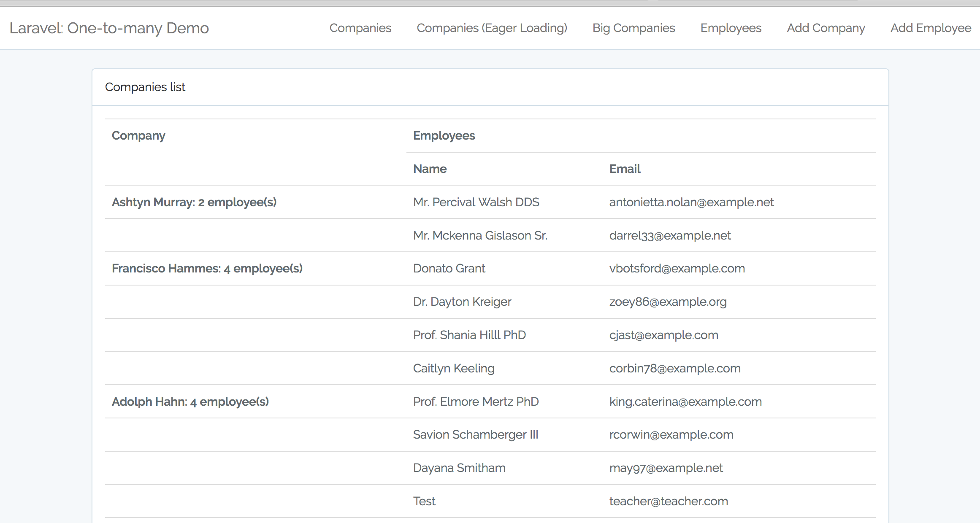Click the Laravel One-to-many Demo brand
The width and height of the screenshot is (980, 523).
pyautogui.click(x=109, y=28)
